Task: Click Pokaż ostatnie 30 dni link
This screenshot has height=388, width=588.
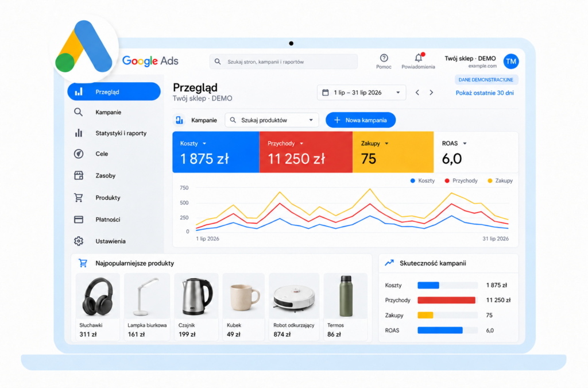Action: (x=485, y=93)
